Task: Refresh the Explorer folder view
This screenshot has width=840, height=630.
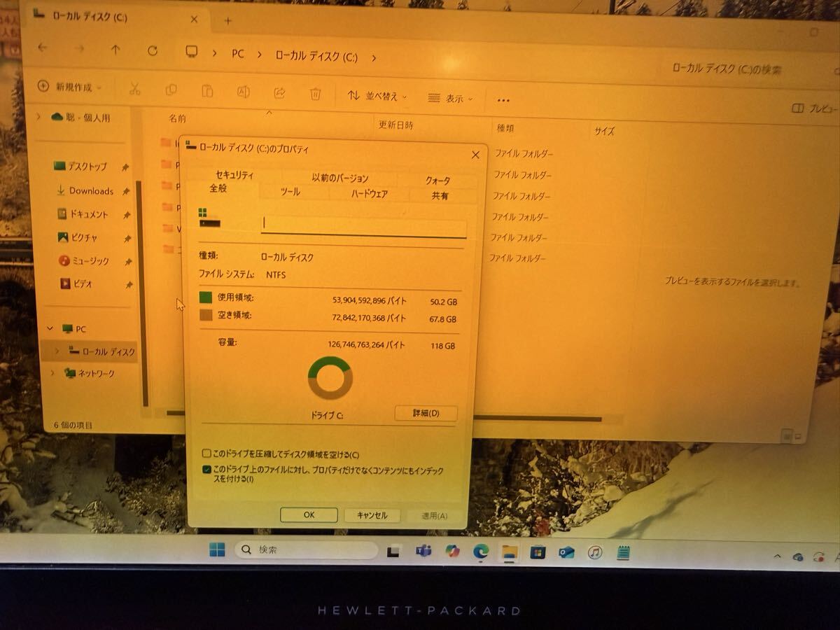Action: click(x=153, y=50)
